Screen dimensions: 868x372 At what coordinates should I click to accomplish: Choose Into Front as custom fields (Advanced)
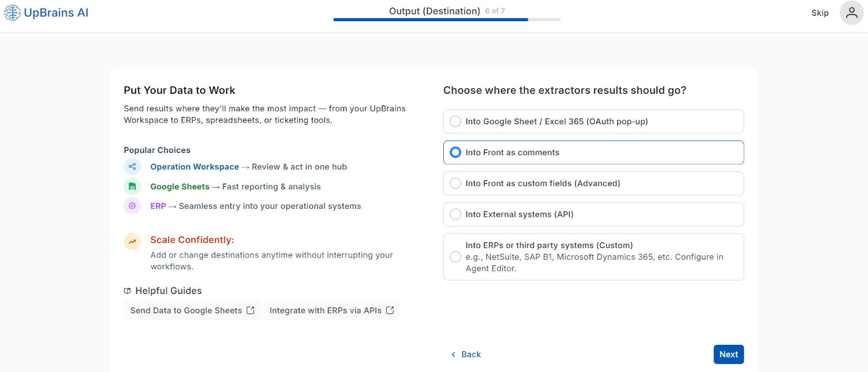pos(456,183)
